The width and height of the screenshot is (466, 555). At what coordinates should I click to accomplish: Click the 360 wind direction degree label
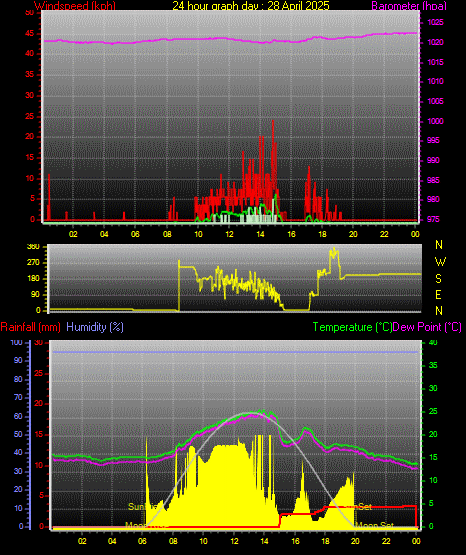33,247
